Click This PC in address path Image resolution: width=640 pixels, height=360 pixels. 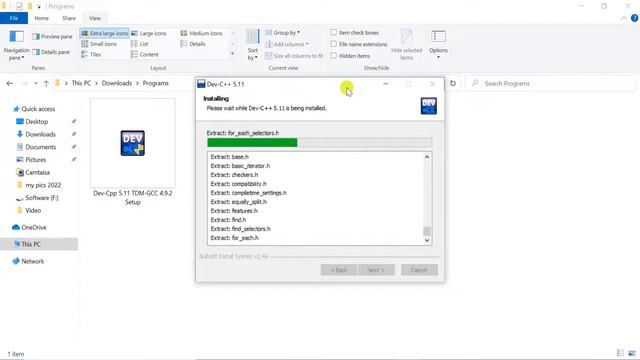[x=81, y=83]
